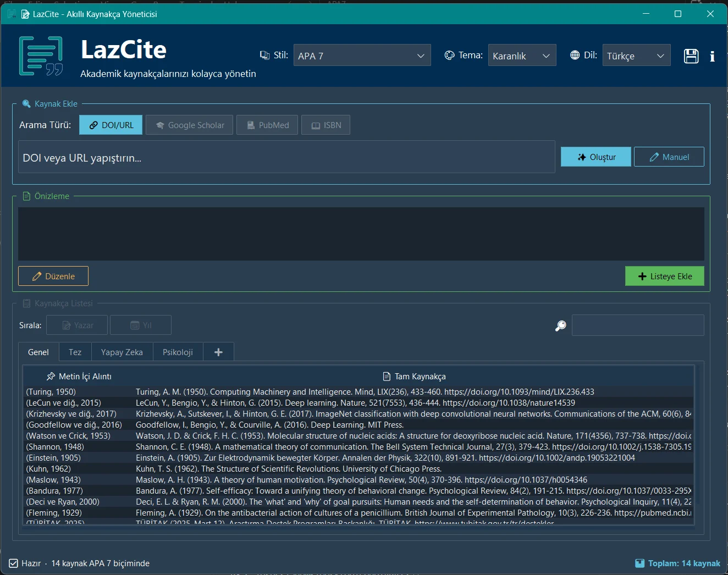
Task: Focus the bibliography search filter field
Action: tap(638, 325)
